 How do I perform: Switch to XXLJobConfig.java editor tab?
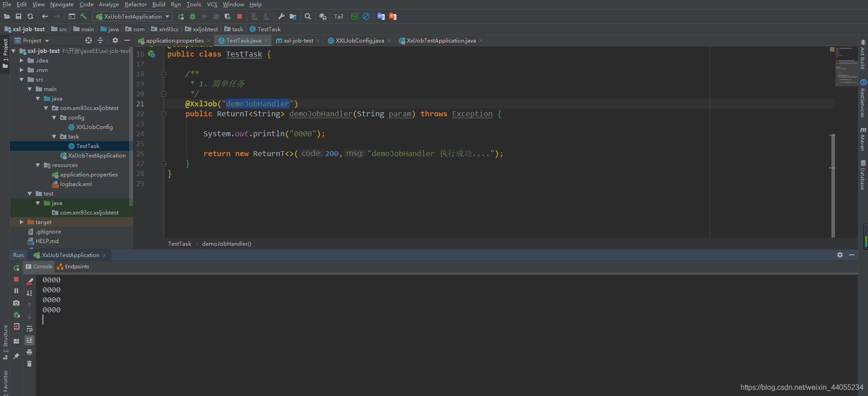pos(359,41)
